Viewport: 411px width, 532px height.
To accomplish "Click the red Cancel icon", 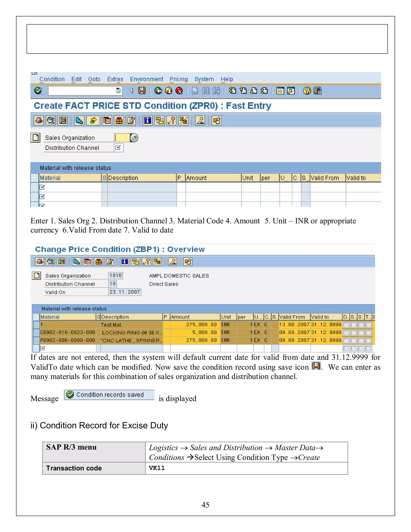I will [179, 91].
